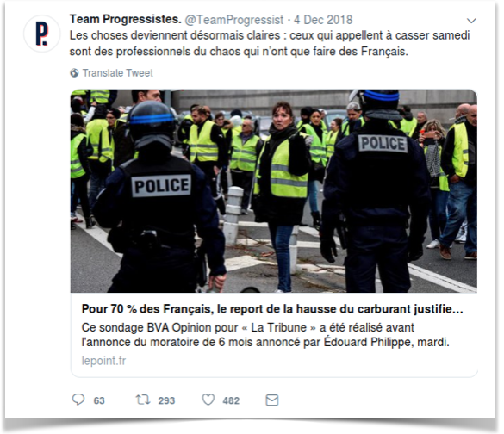The width and height of the screenshot is (504, 434).
Task: Click the Translate Tweet link
Action: pos(118,73)
